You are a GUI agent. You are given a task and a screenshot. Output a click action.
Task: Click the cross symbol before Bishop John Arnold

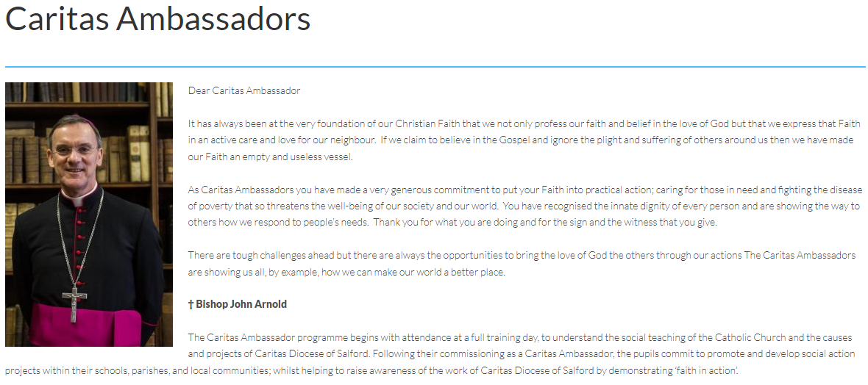coord(191,304)
